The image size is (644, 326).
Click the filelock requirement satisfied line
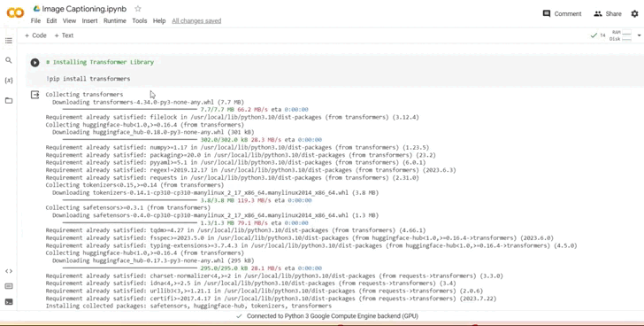pyautogui.click(x=232, y=118)
